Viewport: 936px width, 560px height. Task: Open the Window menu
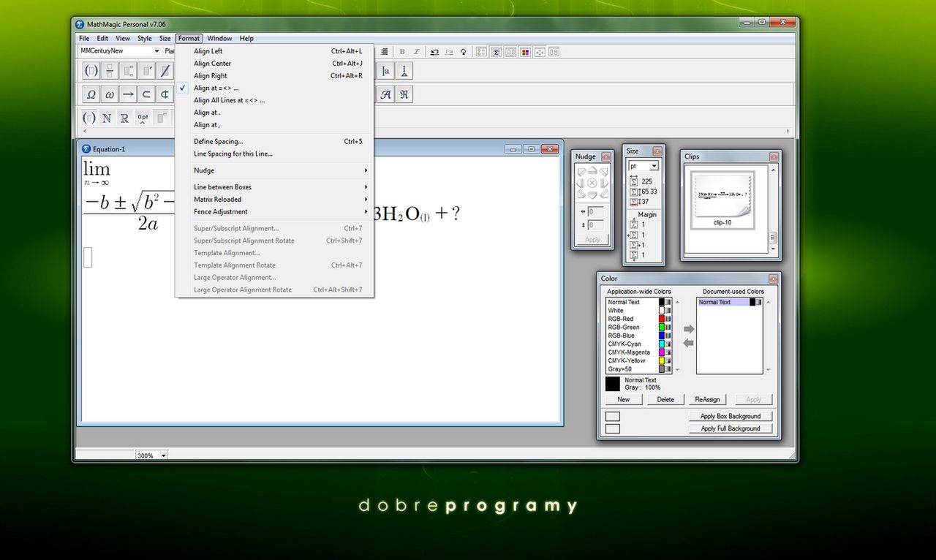tap(219, 38)
